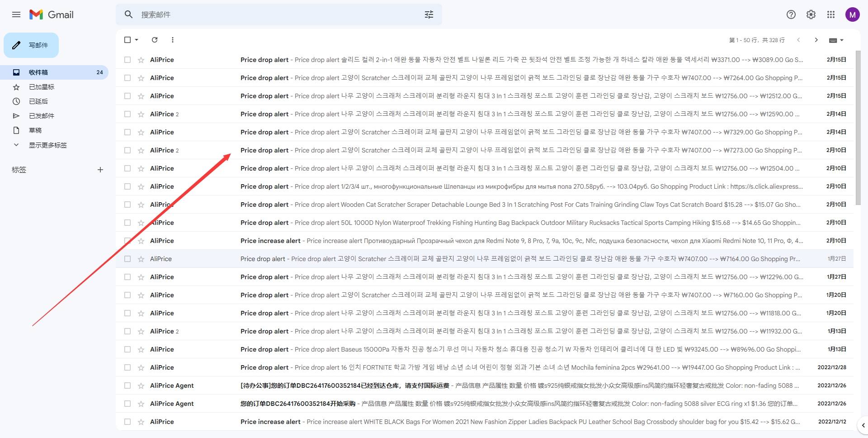Open search filter options icon
The height and width of the screenshot is (438, 868).
point(429,14)
